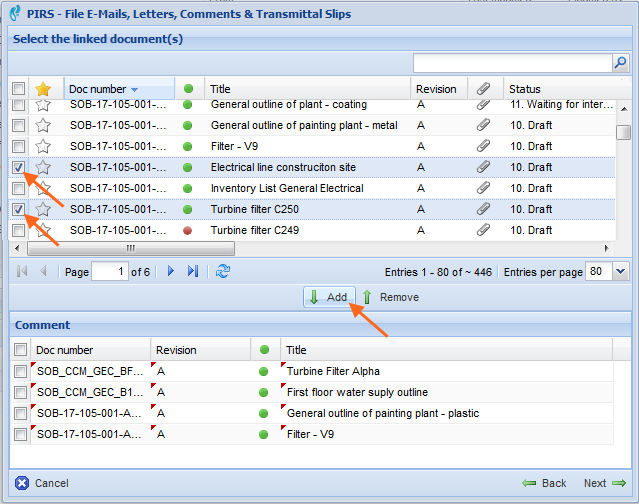Viewport: 639px width, 504px height.
Task: Star the Electrical line construciton site row
Action: (x=43, y=167)
